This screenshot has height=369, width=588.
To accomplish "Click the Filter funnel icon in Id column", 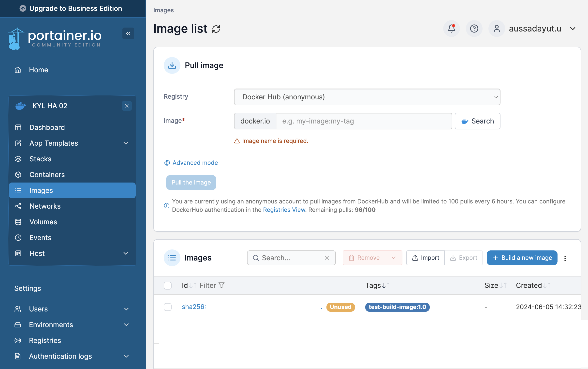I will pyautogui.click(x=221, y=285).
